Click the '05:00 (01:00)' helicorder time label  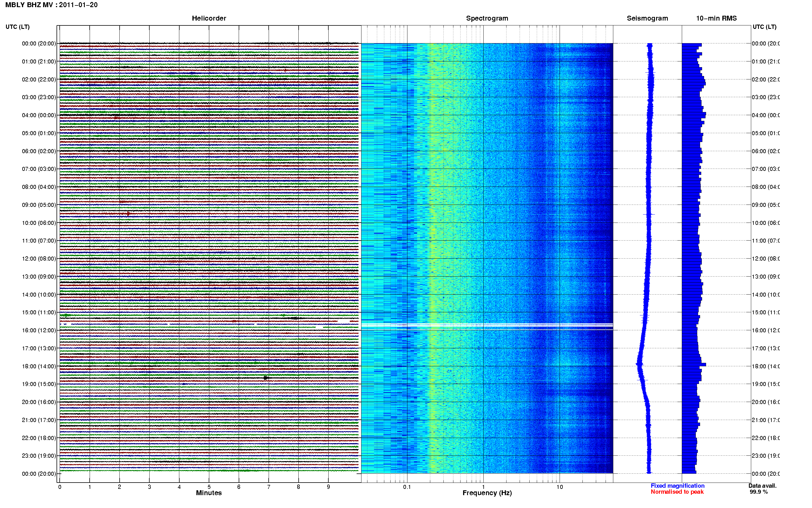[39, 133]
